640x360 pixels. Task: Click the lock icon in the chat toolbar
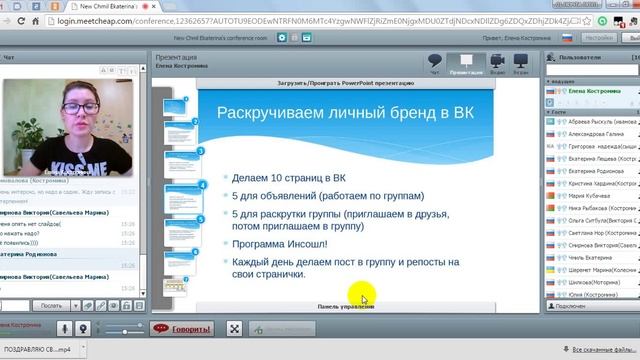click(x=127, y=305)
